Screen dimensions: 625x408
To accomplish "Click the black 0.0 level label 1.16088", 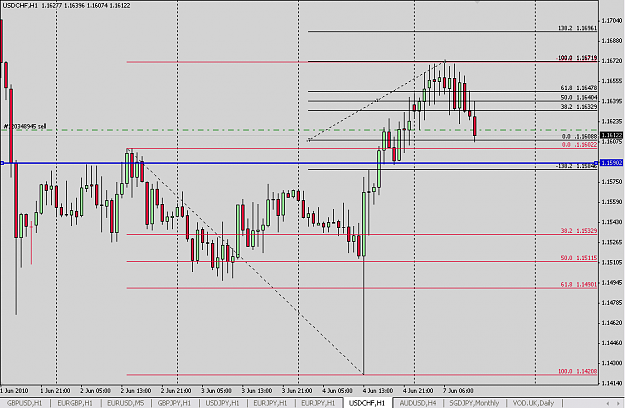I will click(x=579, y=136).
